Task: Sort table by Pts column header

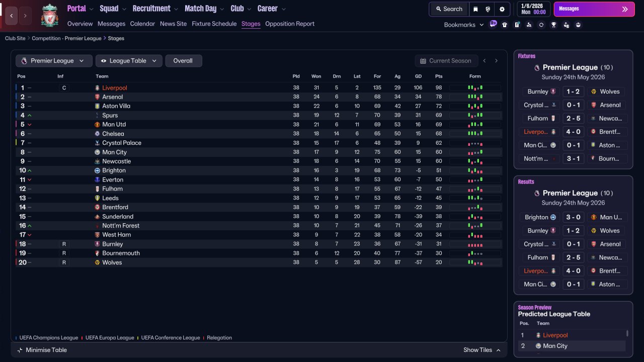Action: point(439,76)
